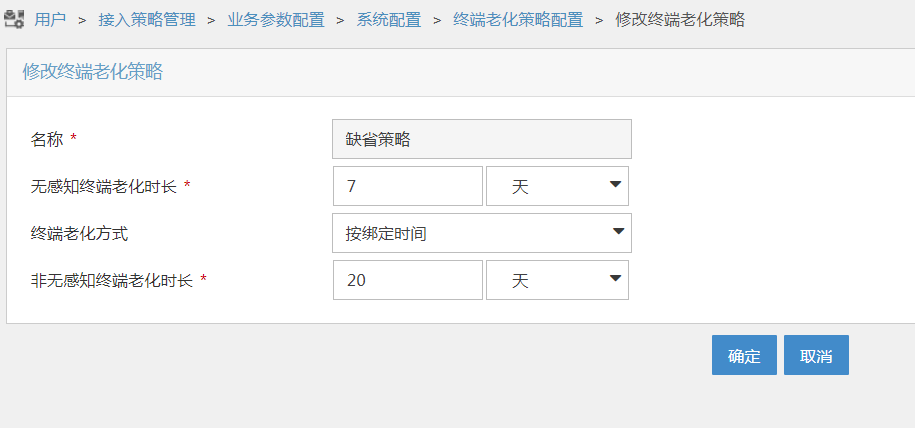Navigate to 业务参数配置 in the breadcrumb

(276, 20)
